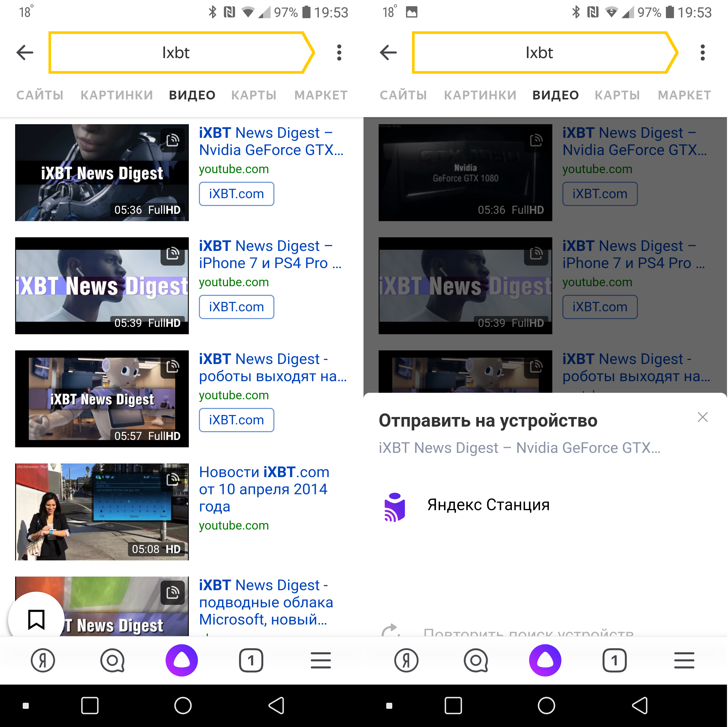The height and width of the screenshot is (727, 728).
Task: Open three-dot overflow menu on left screen
Action: (339, 53)
